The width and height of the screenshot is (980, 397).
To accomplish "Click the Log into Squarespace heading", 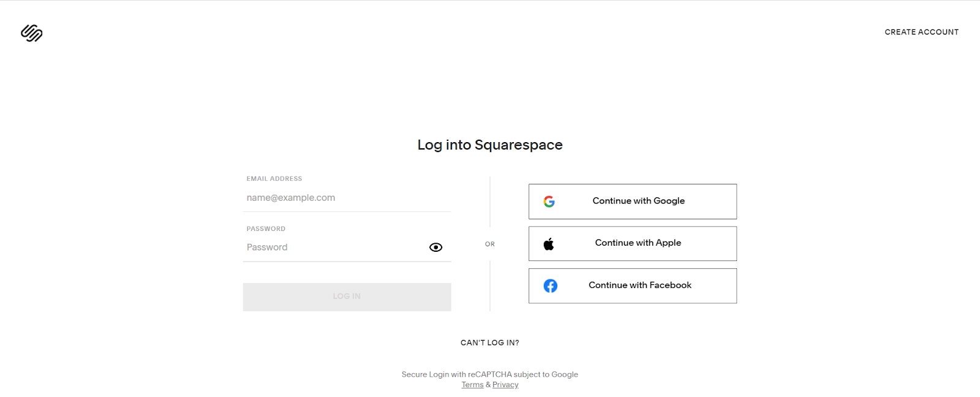I will click(489, 145).
